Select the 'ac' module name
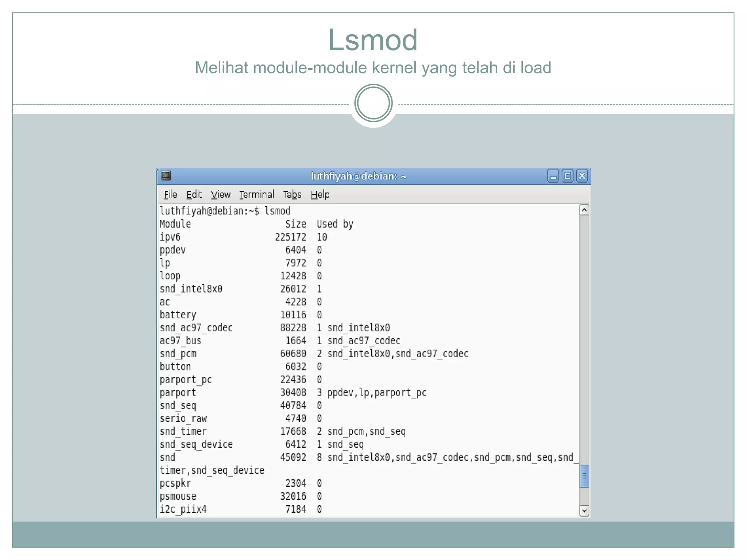The image size is (747, 560). pyautogui.click(x=165, y=302)
